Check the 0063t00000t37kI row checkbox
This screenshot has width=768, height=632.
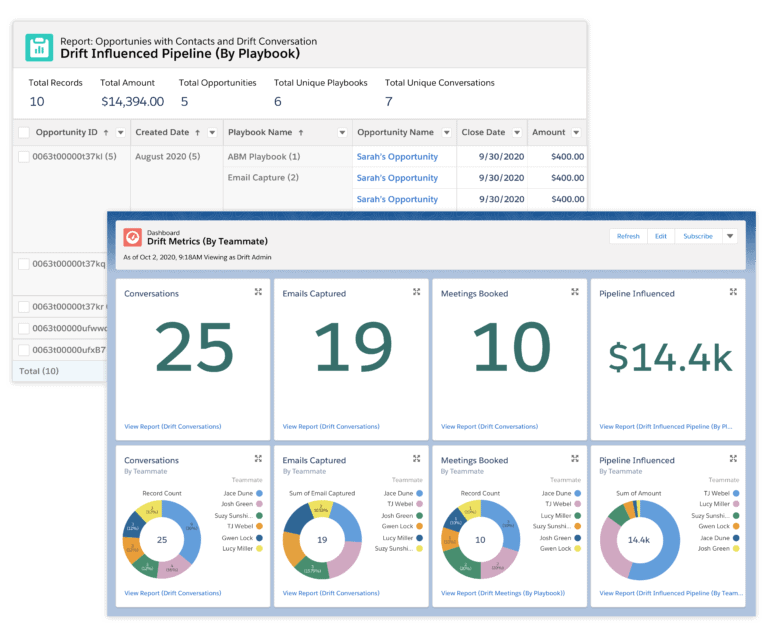tap(24, 157)
